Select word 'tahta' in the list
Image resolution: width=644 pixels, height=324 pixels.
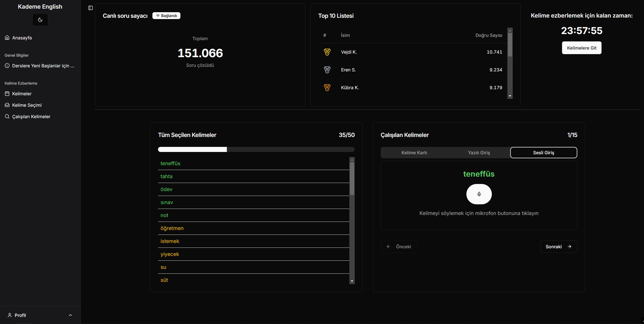[253, 176]
